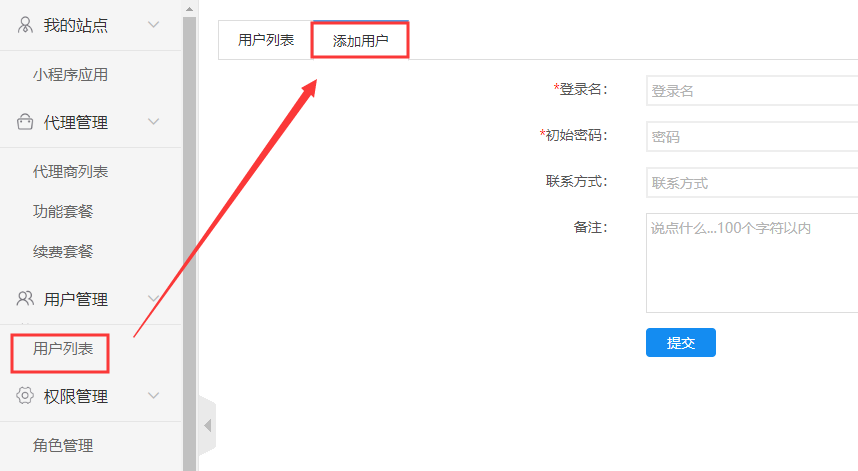Open the 我的站点 section title

coord(76,25)
